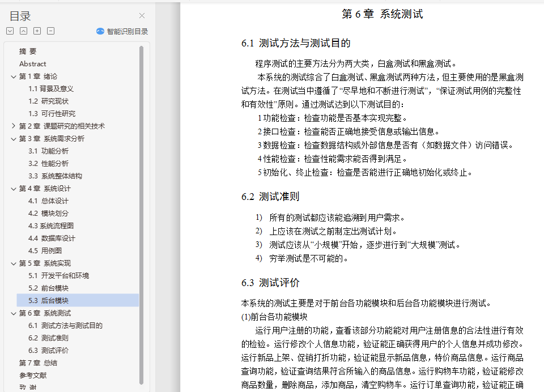
Task: Click heading 6.2 测试准则 in document
Action: [x=270, y=197]
